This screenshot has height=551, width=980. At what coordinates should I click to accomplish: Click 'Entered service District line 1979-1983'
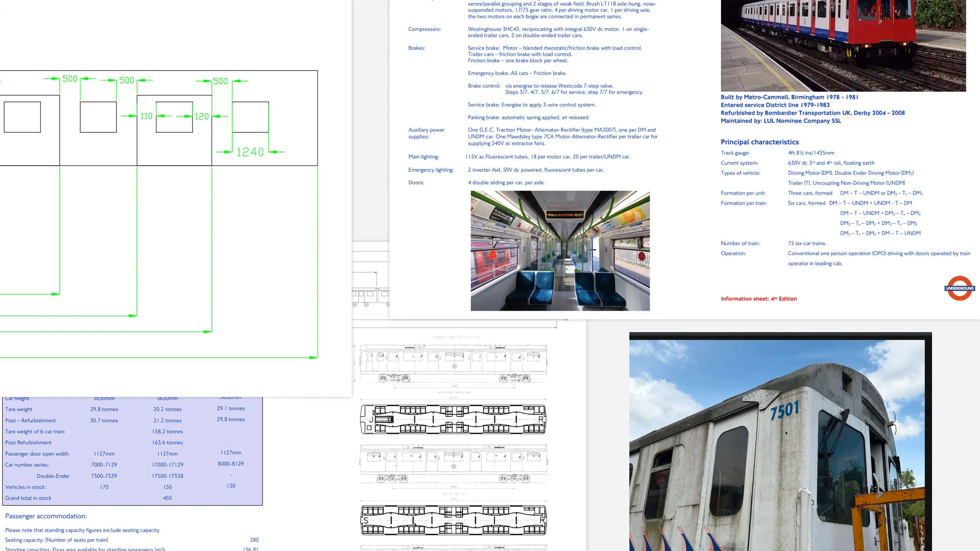(x=775, y=105)
